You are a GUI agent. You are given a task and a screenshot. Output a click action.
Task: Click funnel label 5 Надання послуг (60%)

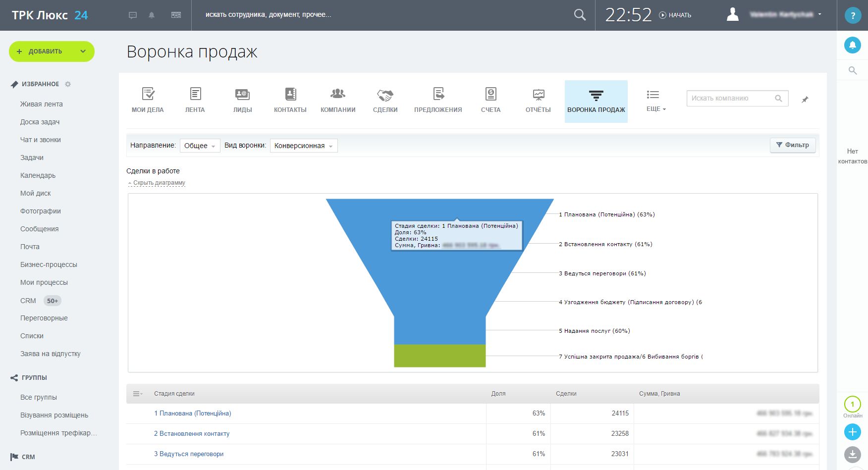(595, 331)
